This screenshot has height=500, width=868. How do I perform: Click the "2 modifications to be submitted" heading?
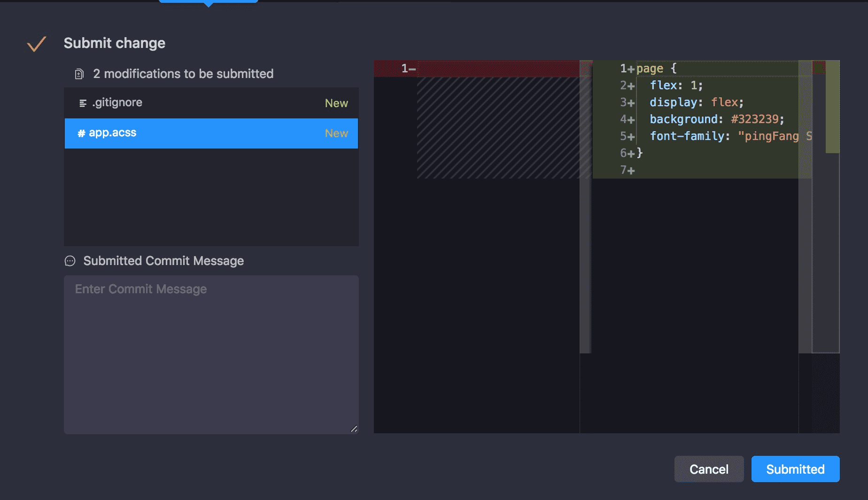point(183,74)
